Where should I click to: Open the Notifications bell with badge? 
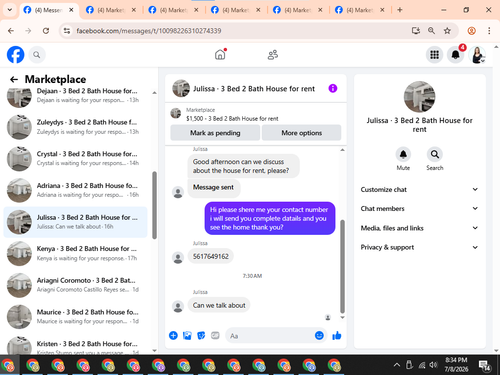click(x=456, y=54)
